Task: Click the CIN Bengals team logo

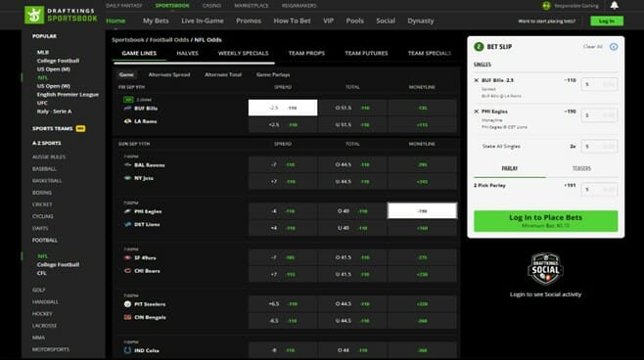Action: tap(127, 317)
